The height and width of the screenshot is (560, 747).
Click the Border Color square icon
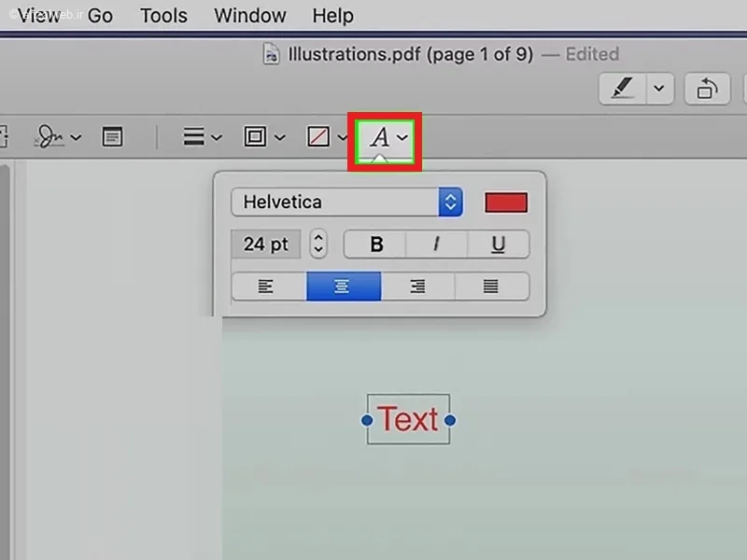click(255, 136)
